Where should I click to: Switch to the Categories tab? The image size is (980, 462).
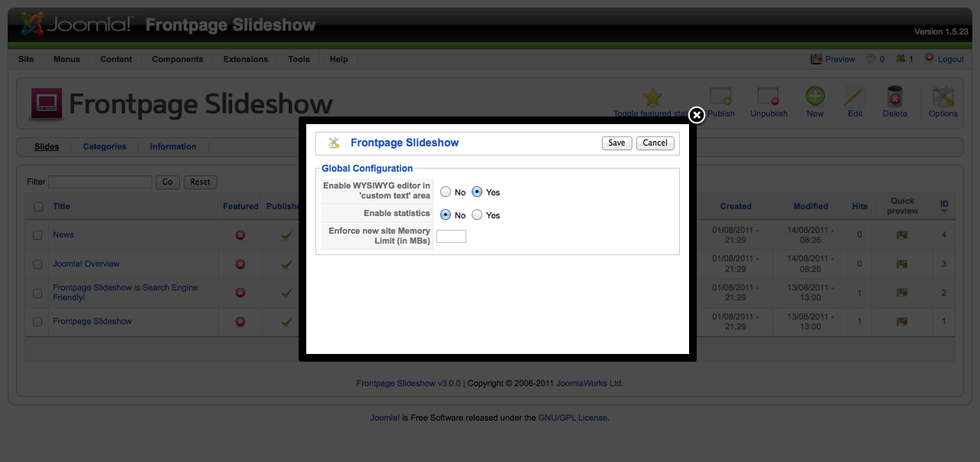point(104,146)
